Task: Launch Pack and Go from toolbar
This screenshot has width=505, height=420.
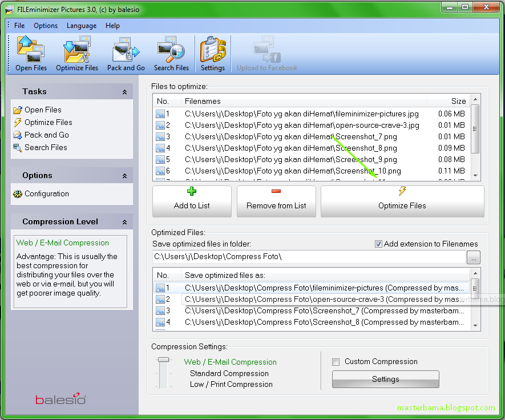Action: [x=126, y=54]
